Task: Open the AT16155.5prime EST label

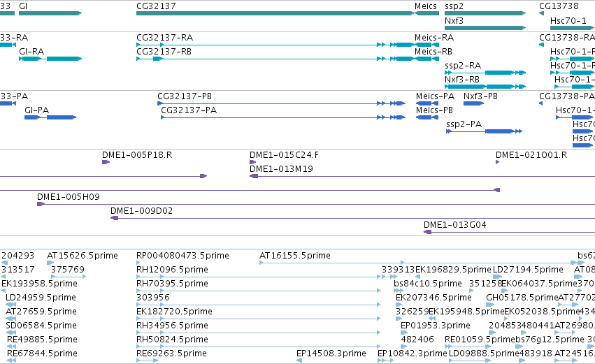Action: [295, 256]
